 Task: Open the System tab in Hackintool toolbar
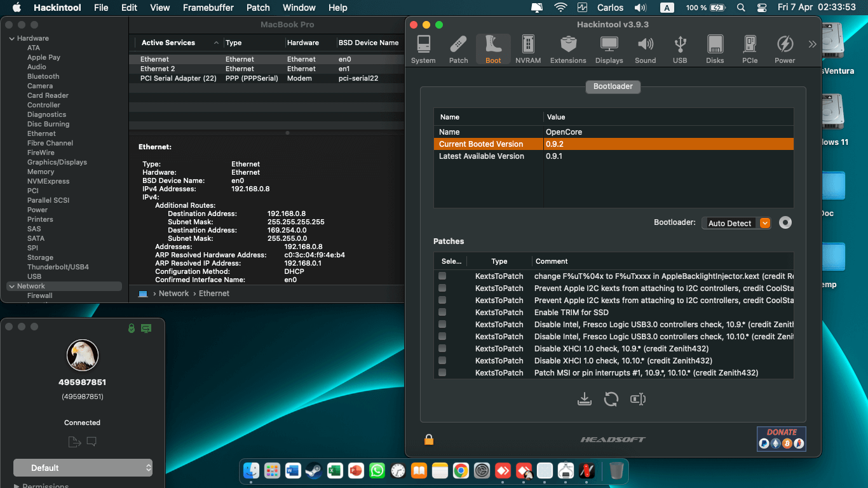(423, 50)
